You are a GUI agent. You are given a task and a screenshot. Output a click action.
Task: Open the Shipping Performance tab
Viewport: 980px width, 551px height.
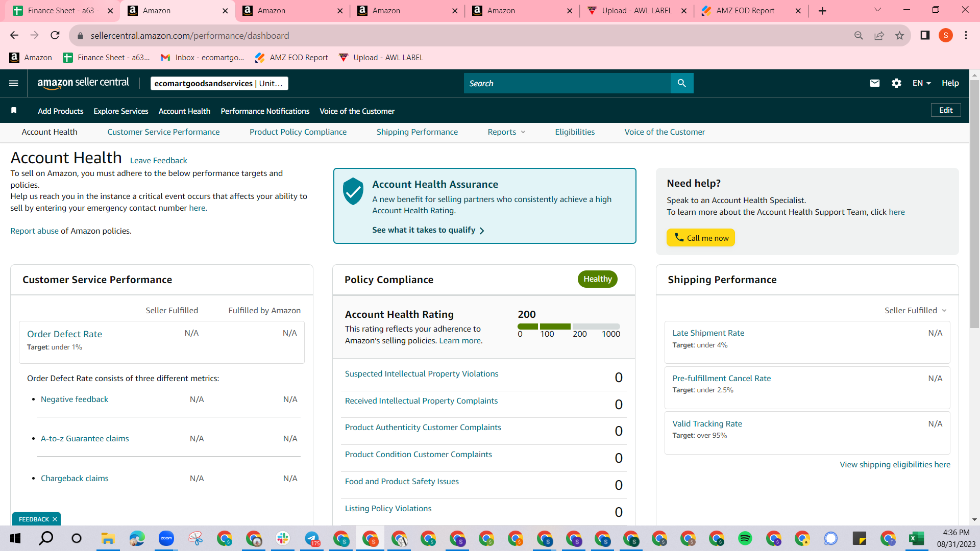click(x=417, y=132)
